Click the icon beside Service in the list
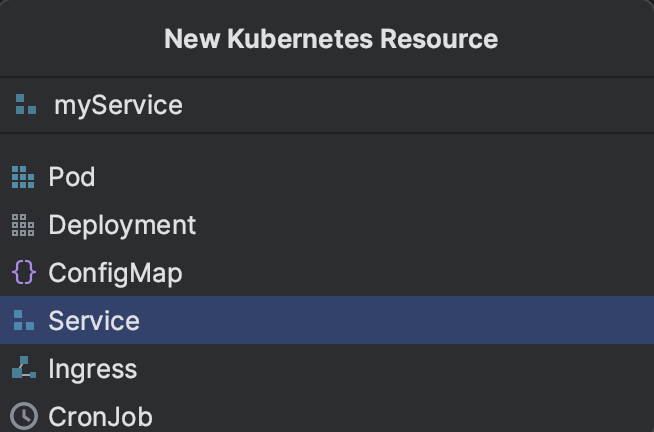Viewport: 654px width, 432px height. click(22, 321)
